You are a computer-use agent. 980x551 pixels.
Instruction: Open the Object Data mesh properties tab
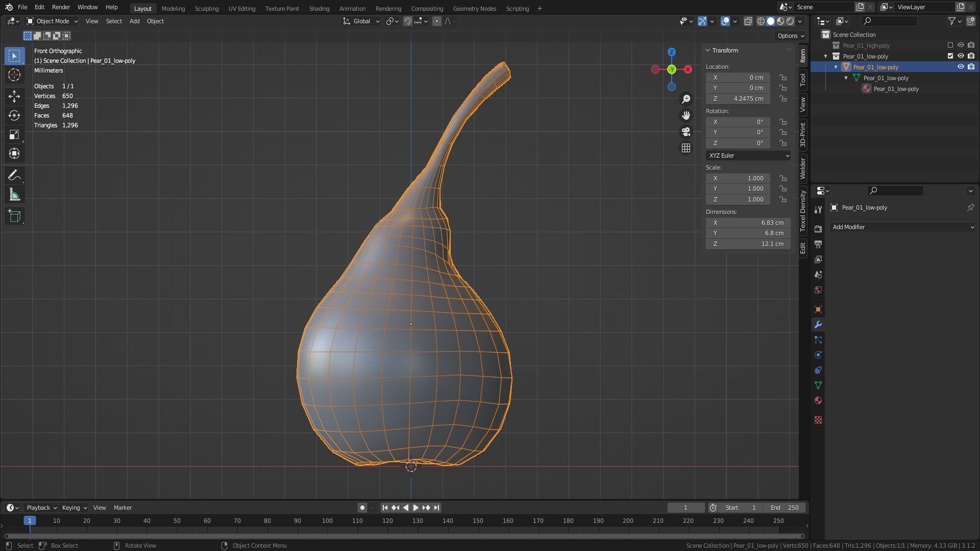click(x=818, y=385)
